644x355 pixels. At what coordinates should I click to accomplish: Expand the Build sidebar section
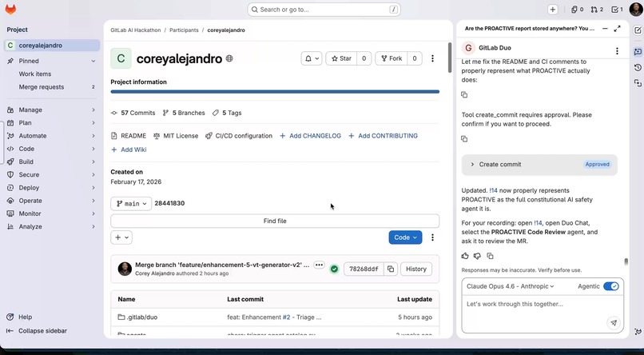click(x=51, y=162)
